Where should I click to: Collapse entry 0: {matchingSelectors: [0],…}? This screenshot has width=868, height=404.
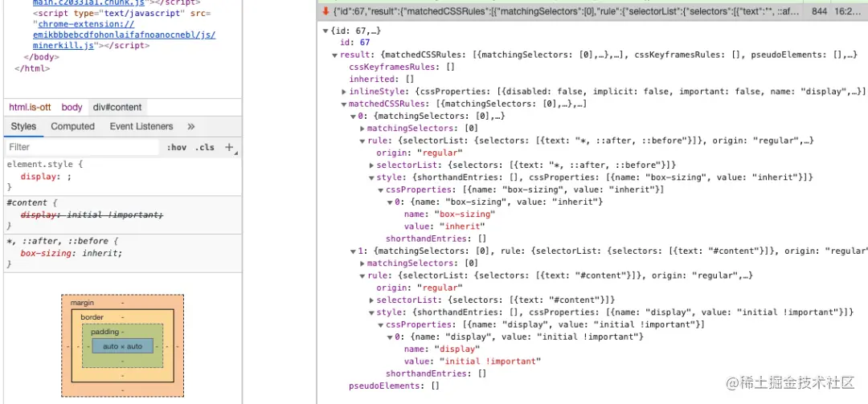(x=353, y=116)
